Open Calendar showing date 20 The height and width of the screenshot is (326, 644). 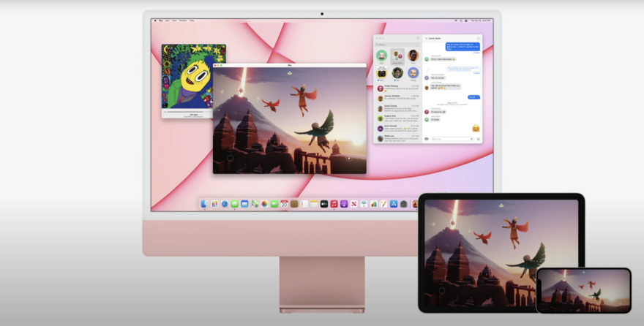tap(284, 204)
